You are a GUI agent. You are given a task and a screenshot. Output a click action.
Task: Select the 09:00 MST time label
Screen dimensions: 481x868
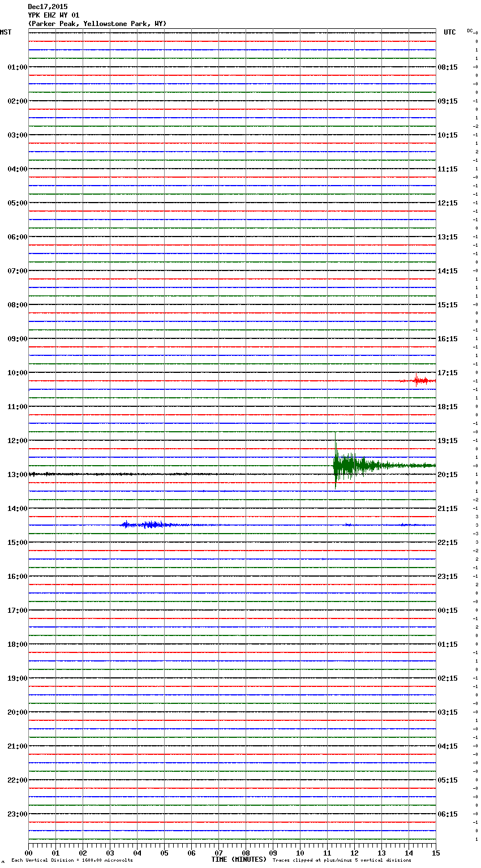coord(18,339)
